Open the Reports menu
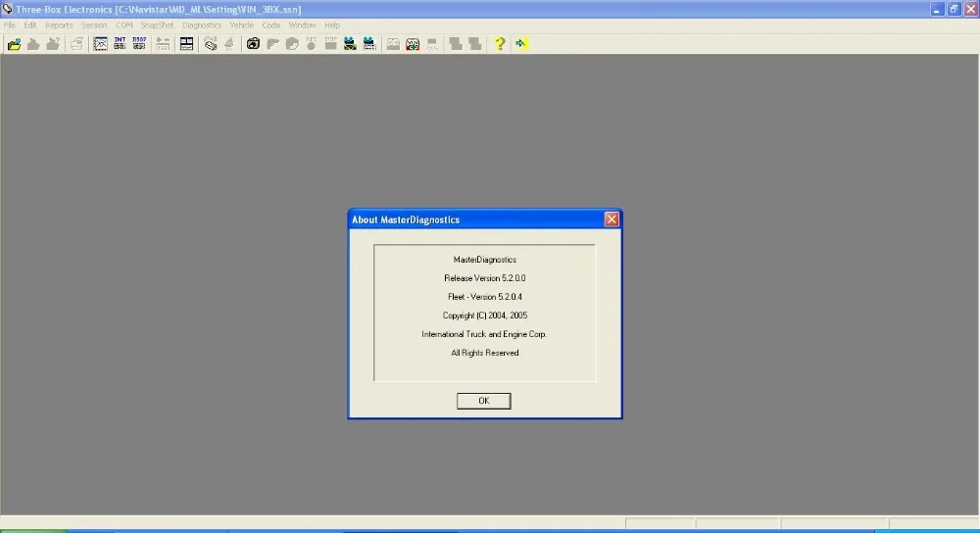This screenshot has height=533, width=980. [59, 25]
